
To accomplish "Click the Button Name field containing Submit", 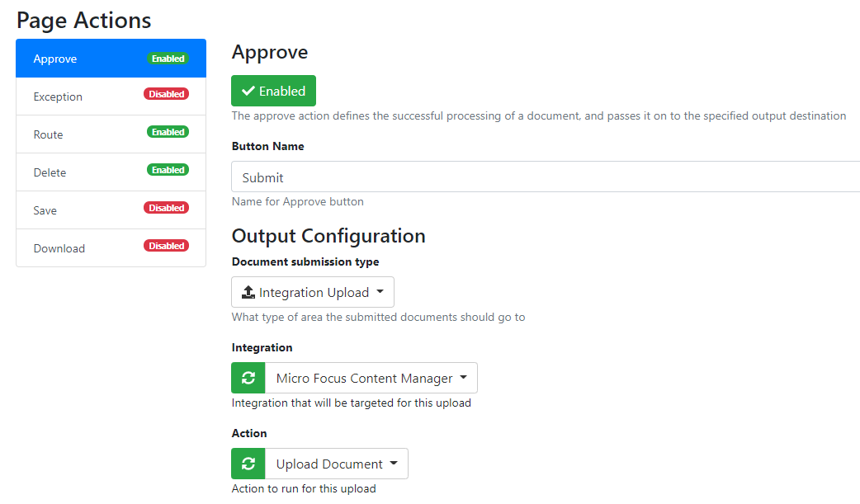I will [x=545, y=177].
